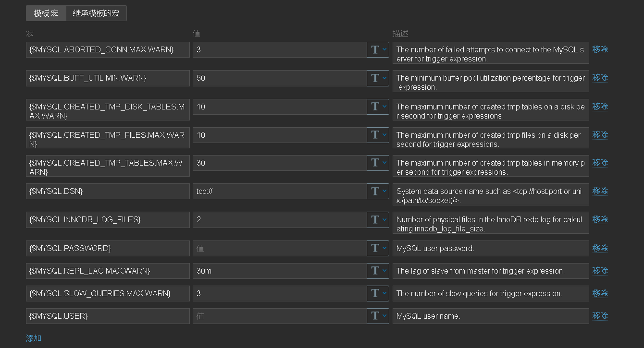The image size is (644, 348).
Task: Remove the {$MYSQL.USER} macro via 移除
Action: pyautogui.click(x=600, y=315)
